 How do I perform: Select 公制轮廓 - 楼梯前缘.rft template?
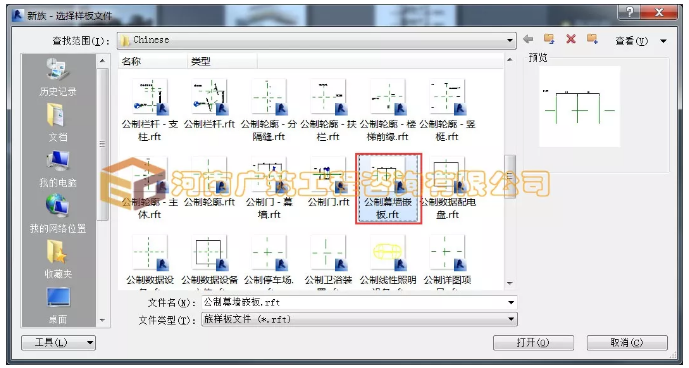coord(388,110)
